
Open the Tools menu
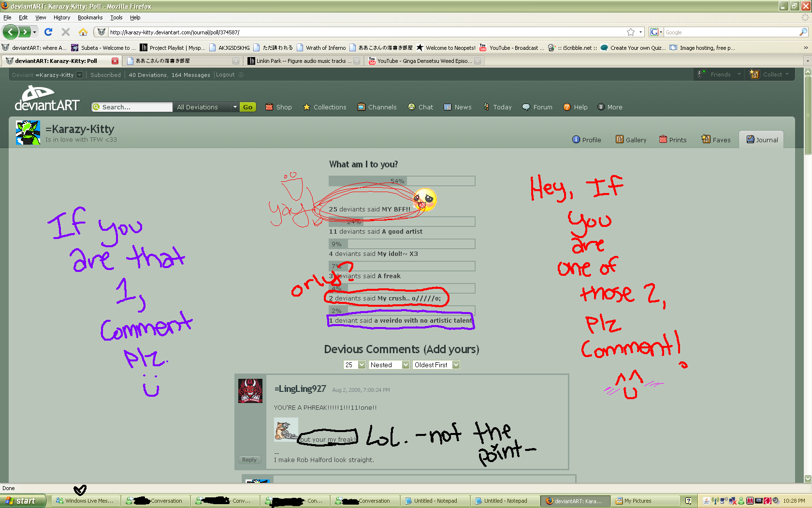116,17
